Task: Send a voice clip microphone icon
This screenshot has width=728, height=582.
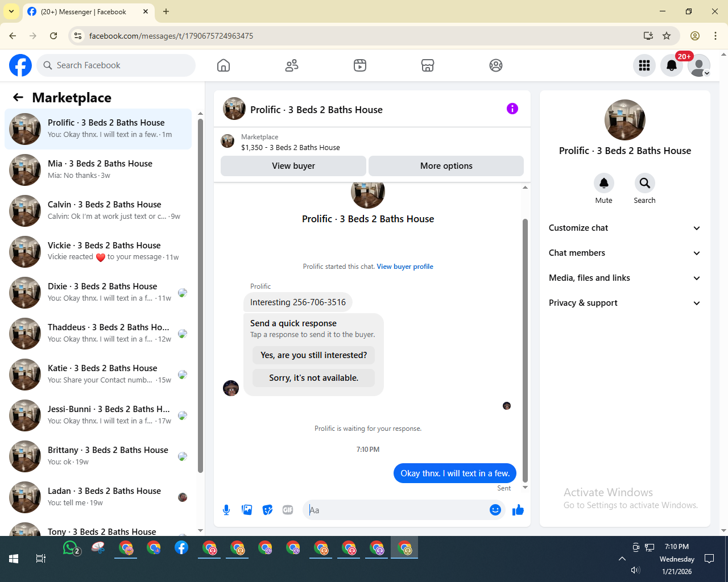Action: 226,510
